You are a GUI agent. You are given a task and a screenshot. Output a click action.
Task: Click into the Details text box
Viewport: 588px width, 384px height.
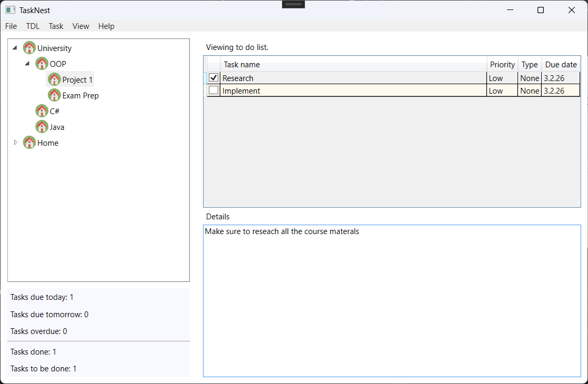tap(392, 301)
